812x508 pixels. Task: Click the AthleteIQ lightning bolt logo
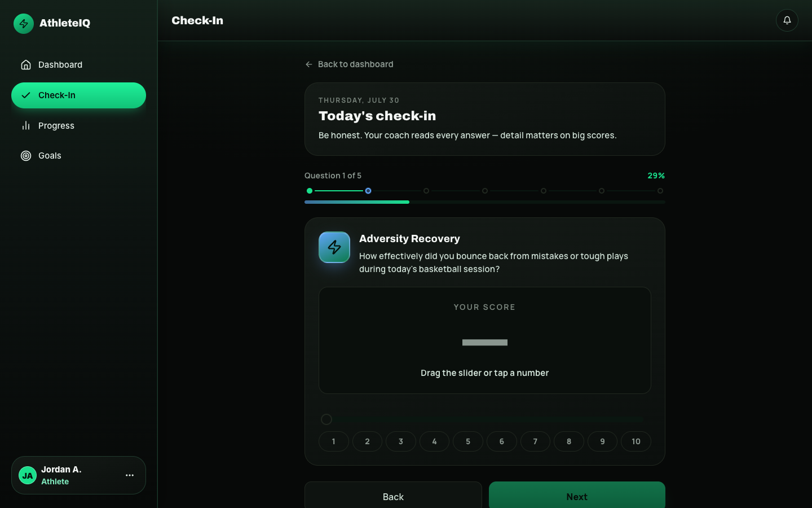click(24, 24)
